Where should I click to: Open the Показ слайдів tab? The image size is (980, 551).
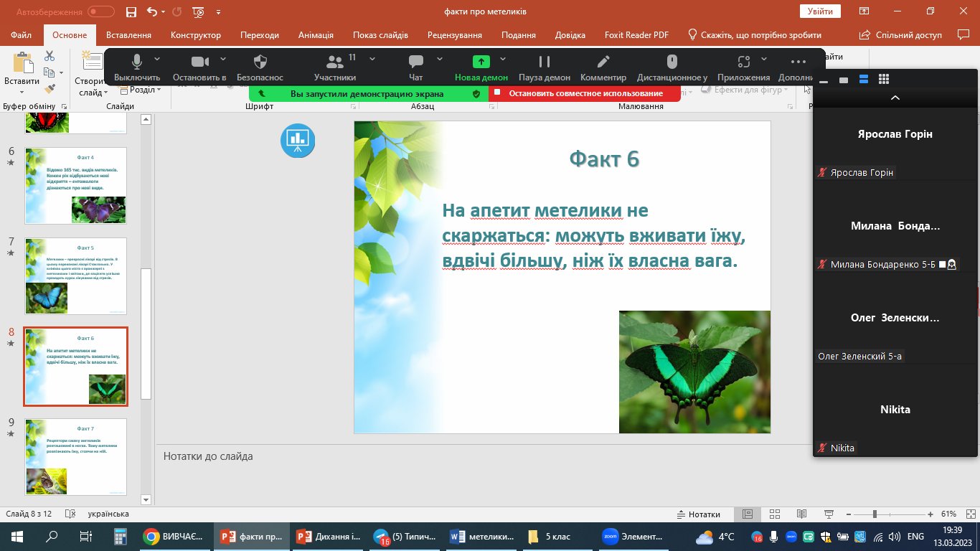tap(380, 34)
